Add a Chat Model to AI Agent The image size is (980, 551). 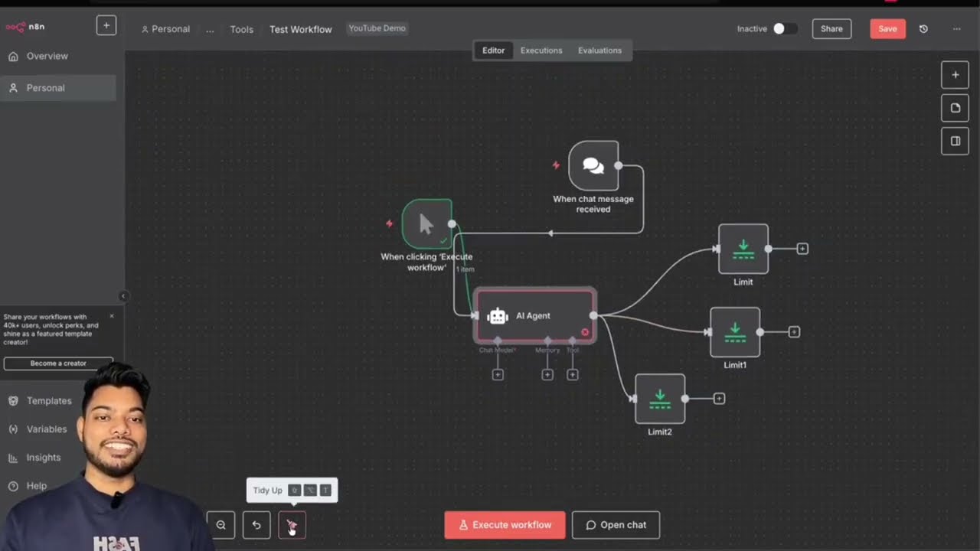click(x=498, y=374)
